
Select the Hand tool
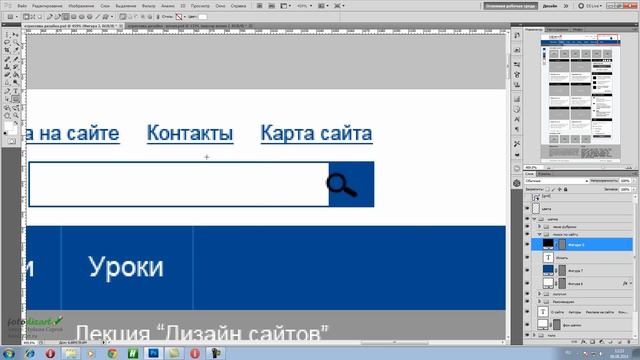pyautogui.click(x=7, y=116)
